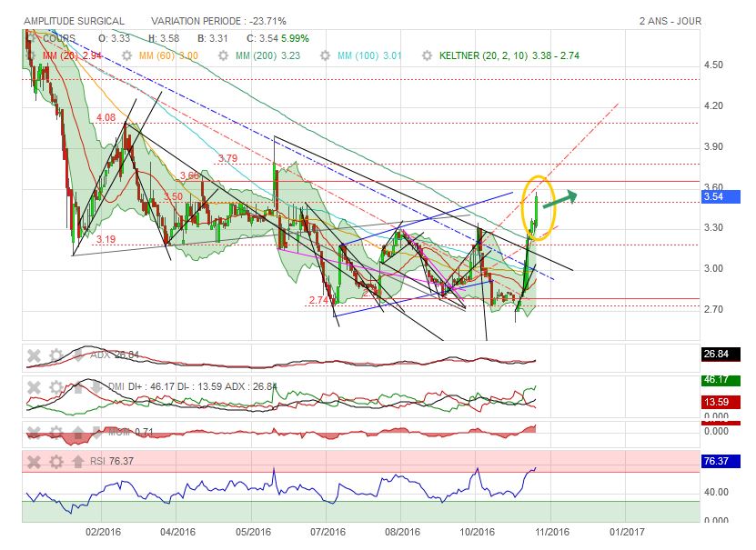Screen dimensions: 756x550
Task: Click the blue 76.37 RSI value badge
Action: pos(721,462)
